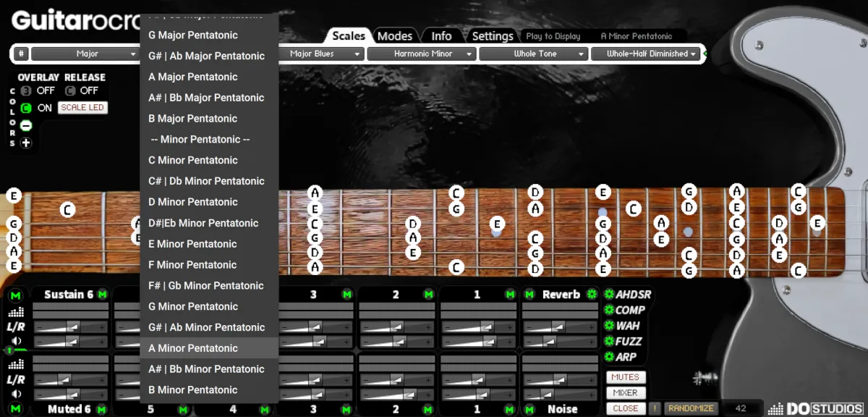Select A Minor Pentatonic from list

click(209, 348)
